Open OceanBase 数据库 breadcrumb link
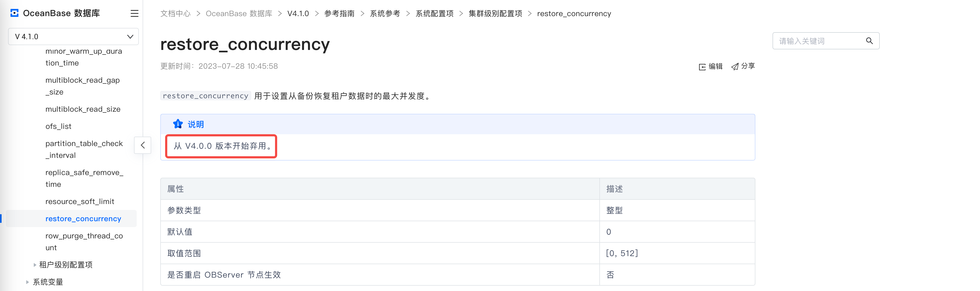 (239, 14)
